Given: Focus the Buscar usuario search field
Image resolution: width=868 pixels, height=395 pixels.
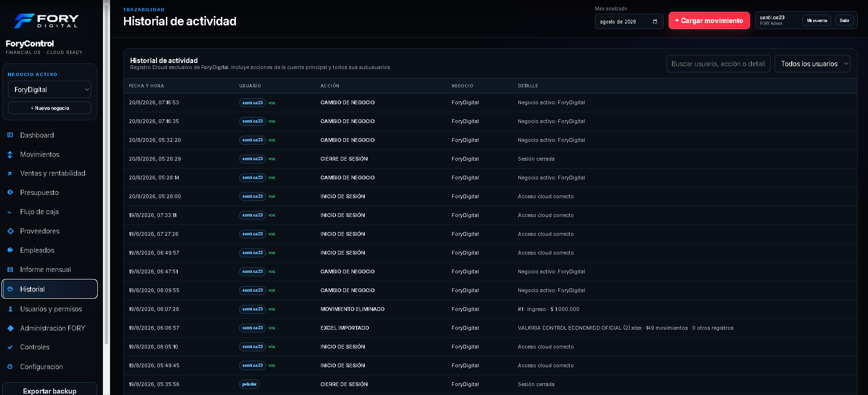Looking at the screenshot, I should click(718, 64).
